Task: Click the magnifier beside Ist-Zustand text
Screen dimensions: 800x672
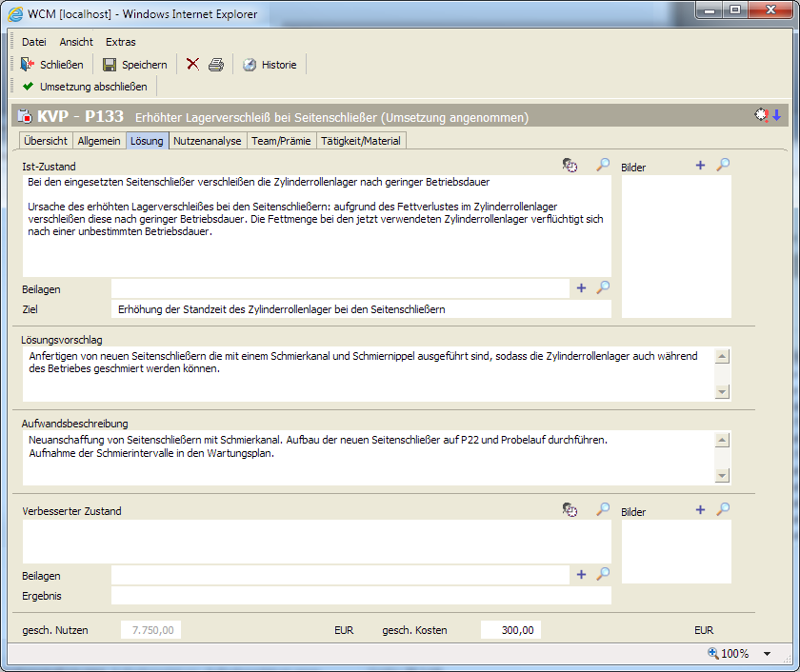Action: 603,166
